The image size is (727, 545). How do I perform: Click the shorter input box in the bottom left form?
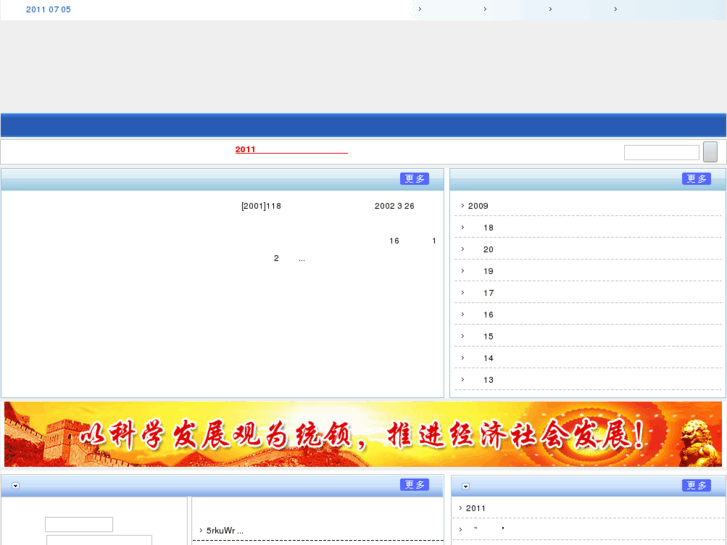coord(79,525)
